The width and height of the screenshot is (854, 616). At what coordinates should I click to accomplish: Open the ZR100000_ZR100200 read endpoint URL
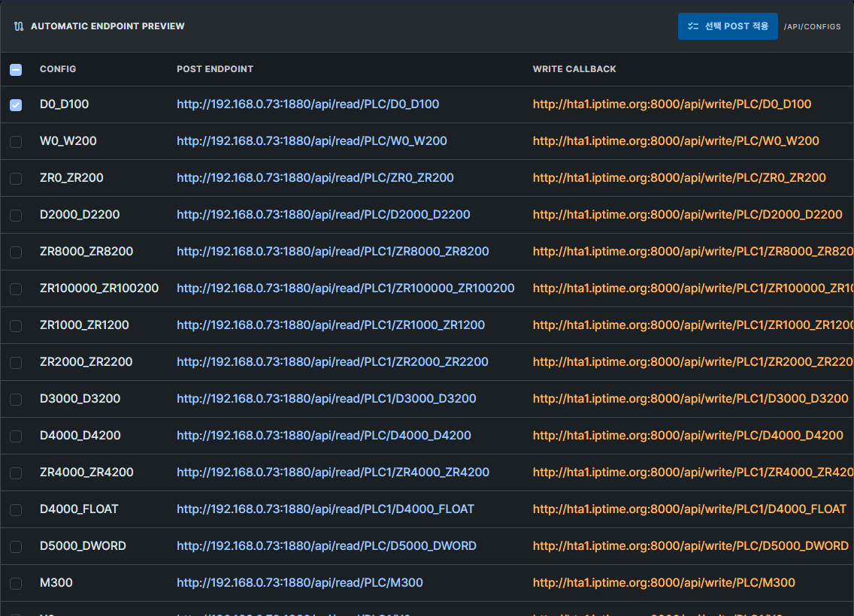tap(345, 288)
